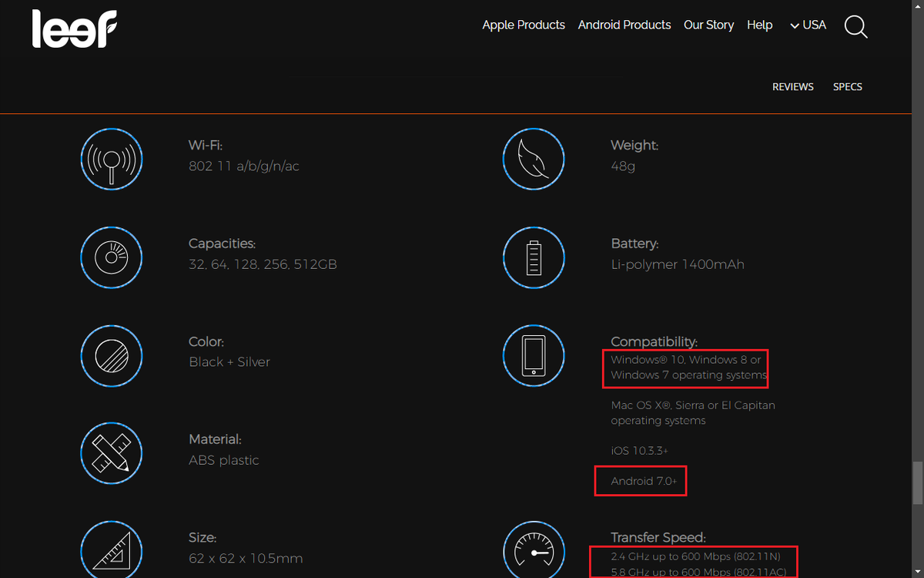The image size is (924, 578).
Task: Select text ABS plastic
Action: [x=224, y=460]
